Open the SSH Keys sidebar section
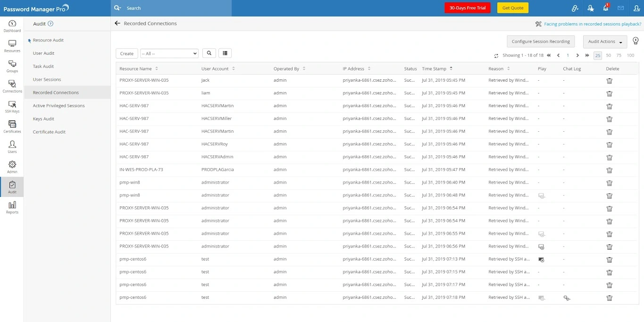 12,106
